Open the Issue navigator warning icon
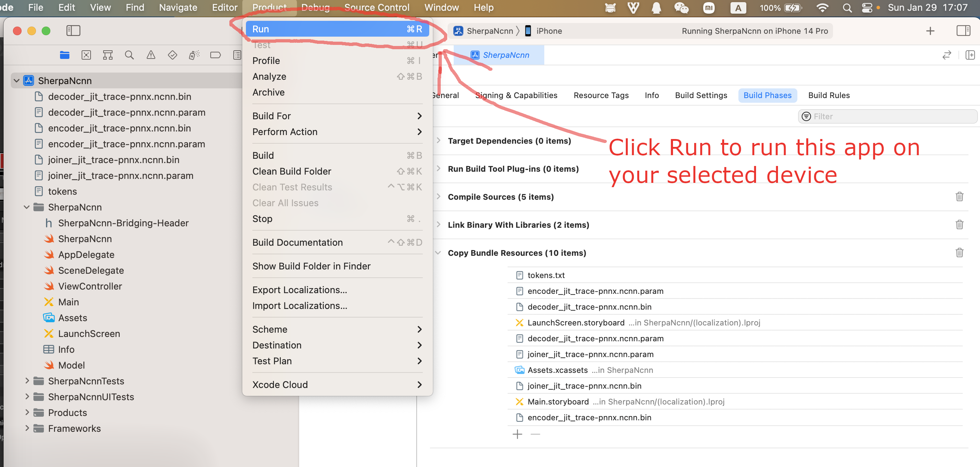The image size is (980, 467). 151,55
